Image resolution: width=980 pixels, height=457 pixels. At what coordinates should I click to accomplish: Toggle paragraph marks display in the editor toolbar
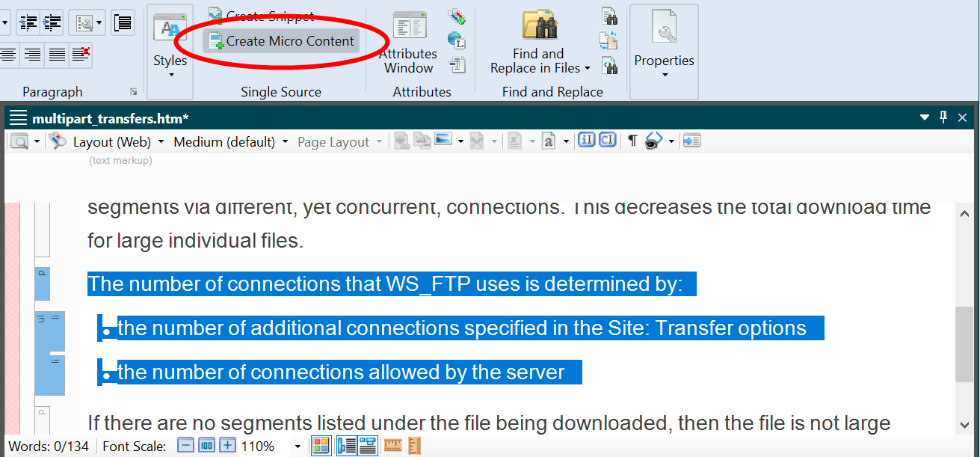click(631, 140)
